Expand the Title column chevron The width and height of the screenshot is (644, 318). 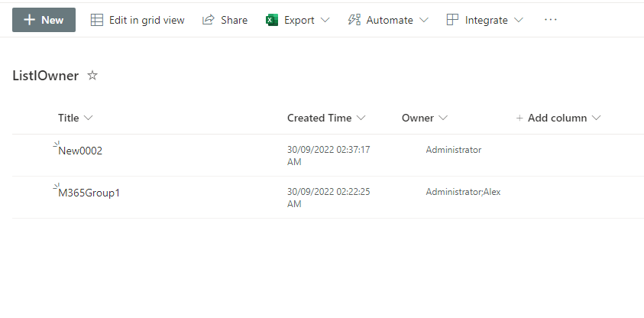88,118
